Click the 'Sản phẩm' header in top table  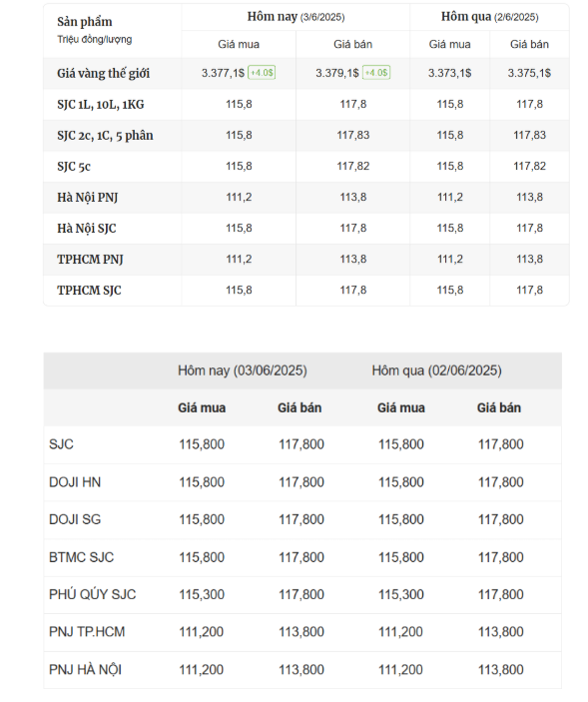[85, 22]
